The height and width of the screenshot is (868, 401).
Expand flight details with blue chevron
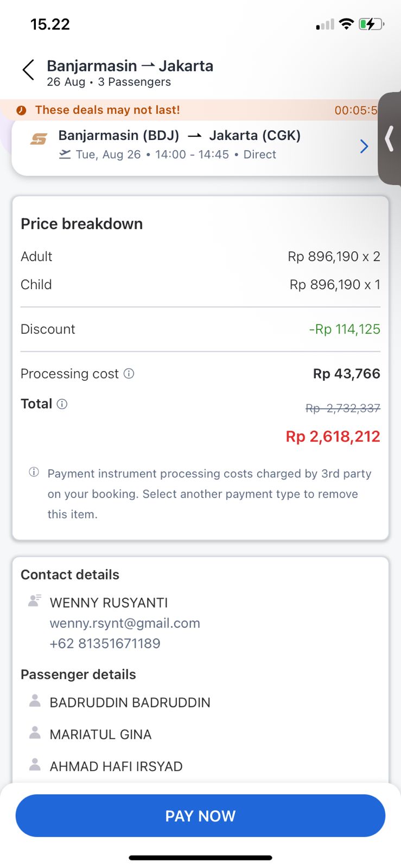coord(364,146)
